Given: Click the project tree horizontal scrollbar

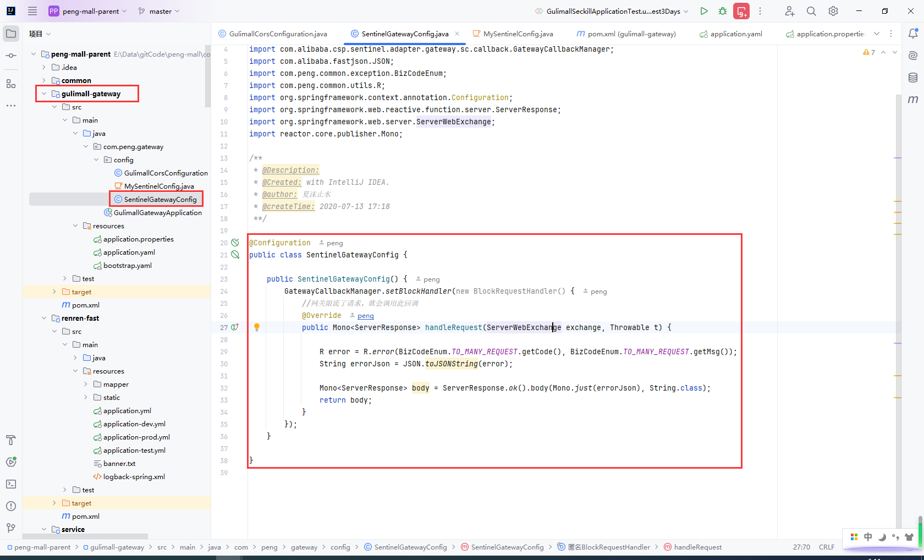Looking at the screenshot, I should pos(85,536).
